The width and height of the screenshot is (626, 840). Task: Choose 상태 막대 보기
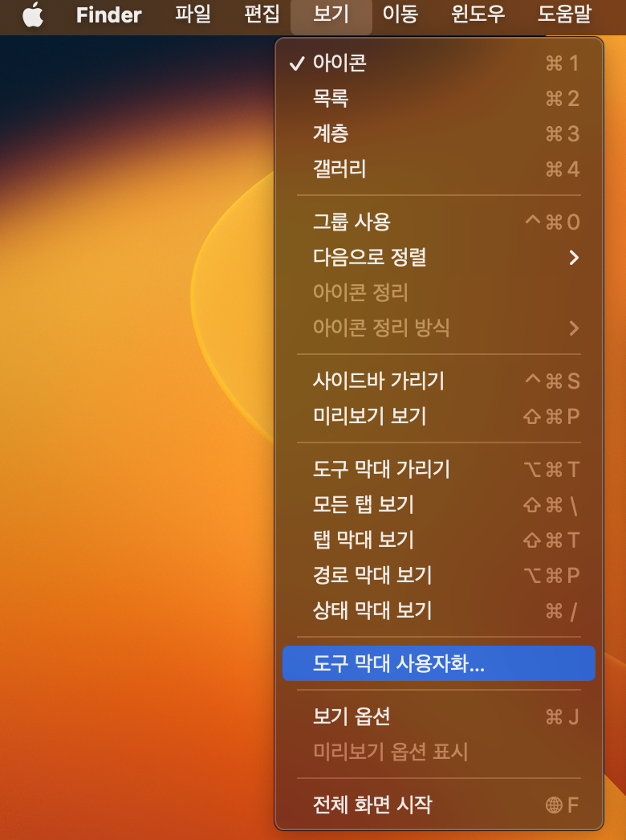[x=438, y=610]
